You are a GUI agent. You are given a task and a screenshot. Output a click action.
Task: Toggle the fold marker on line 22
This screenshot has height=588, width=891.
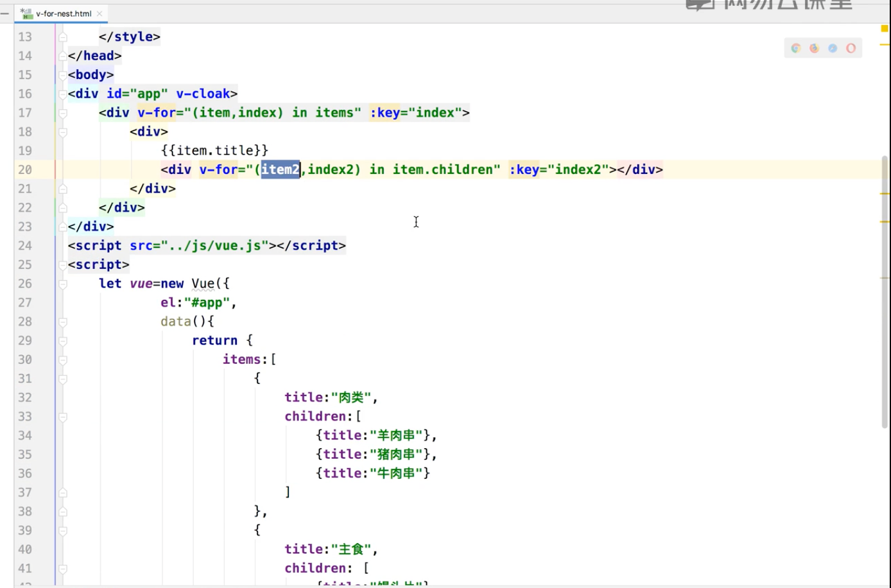[63, 207]
